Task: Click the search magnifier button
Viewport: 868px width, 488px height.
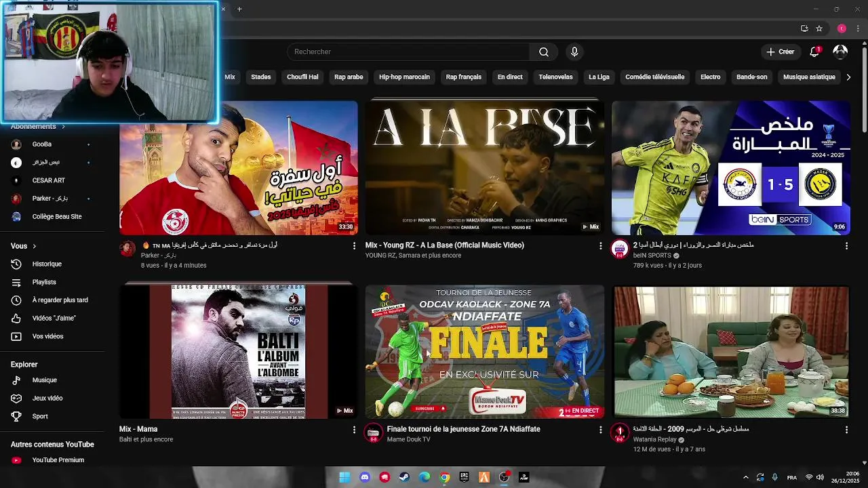Action: click(544, 52)
